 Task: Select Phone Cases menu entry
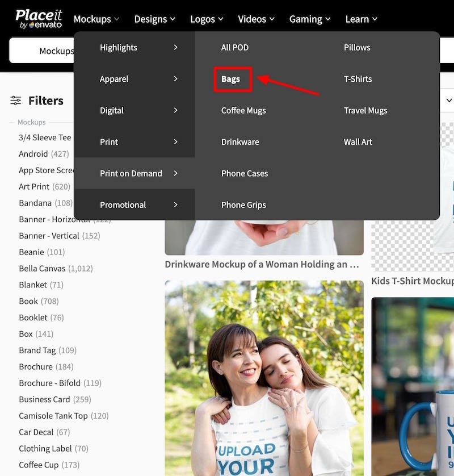(x=245, y=173)
